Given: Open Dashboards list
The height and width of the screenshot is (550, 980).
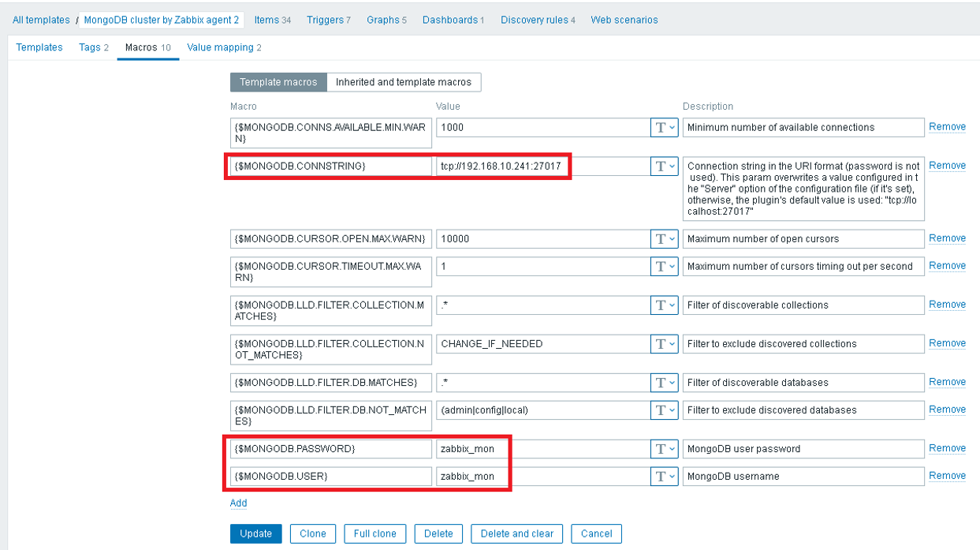Looking at the screenshot, I should tap(453, 20).
